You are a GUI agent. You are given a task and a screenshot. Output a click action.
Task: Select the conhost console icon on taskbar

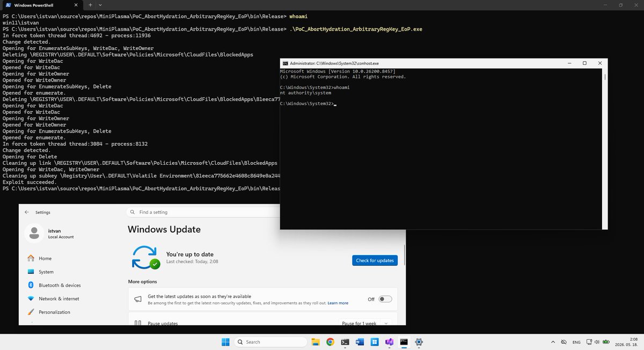pyautogui.click(x=404, y=342)
